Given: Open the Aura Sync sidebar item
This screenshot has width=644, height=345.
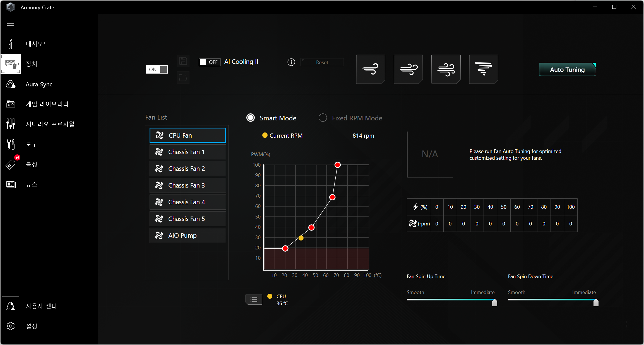Looking at the screenshot, I should click(39, 84).
